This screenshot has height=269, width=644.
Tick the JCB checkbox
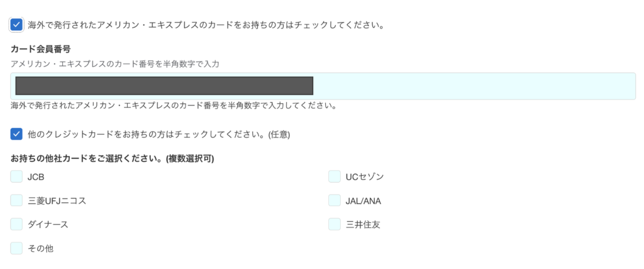(x=16, y=177)
